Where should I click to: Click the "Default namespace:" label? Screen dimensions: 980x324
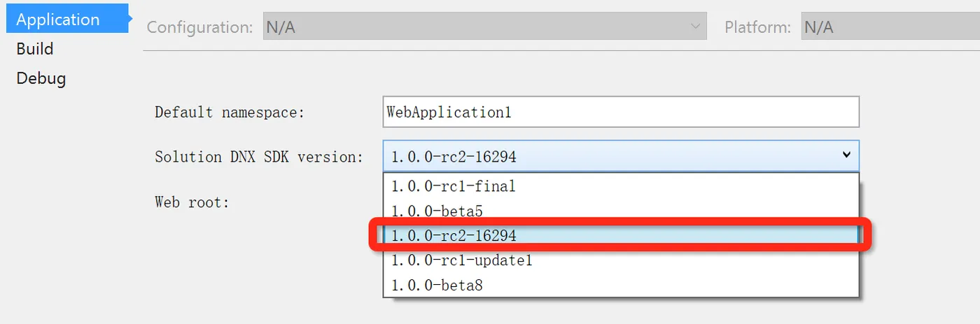[230, 112]
